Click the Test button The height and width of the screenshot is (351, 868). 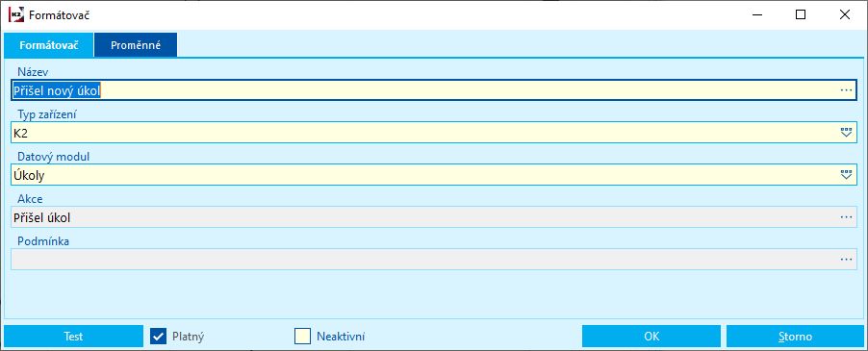tap(73, 336)
